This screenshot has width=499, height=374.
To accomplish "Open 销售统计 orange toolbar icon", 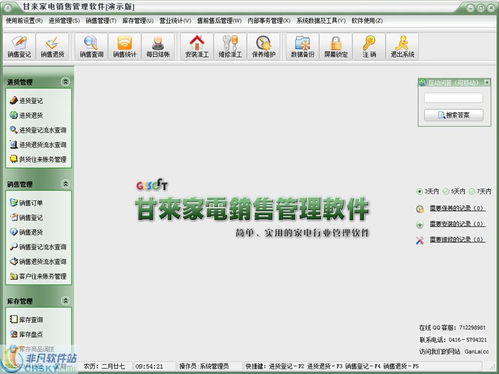I will (124, 46).
